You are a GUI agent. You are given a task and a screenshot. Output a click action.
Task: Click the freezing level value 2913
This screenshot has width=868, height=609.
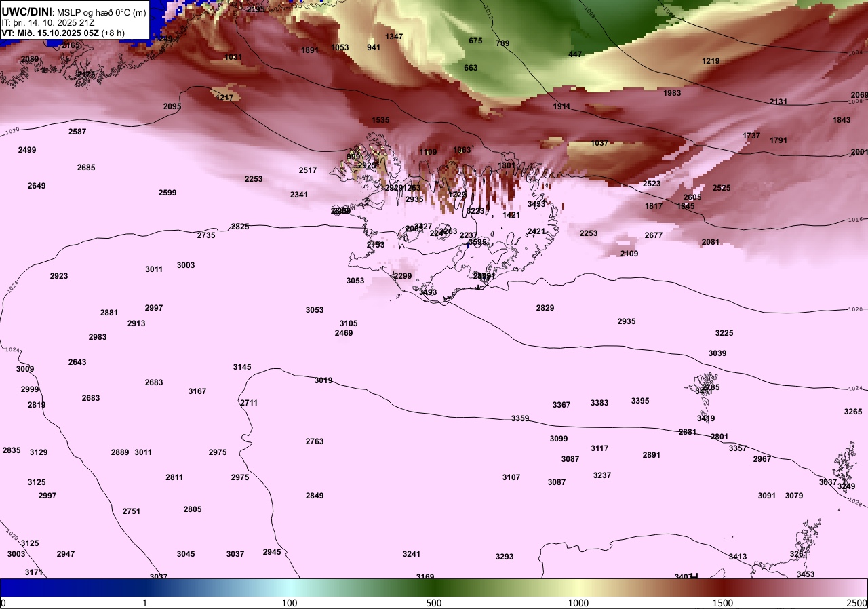[x=136, y=323]
